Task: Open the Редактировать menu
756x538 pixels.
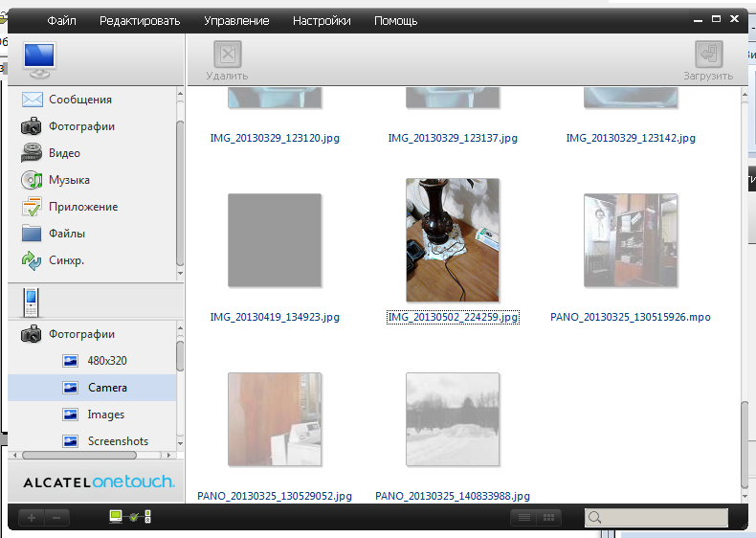Action: (x=140, y=21)
